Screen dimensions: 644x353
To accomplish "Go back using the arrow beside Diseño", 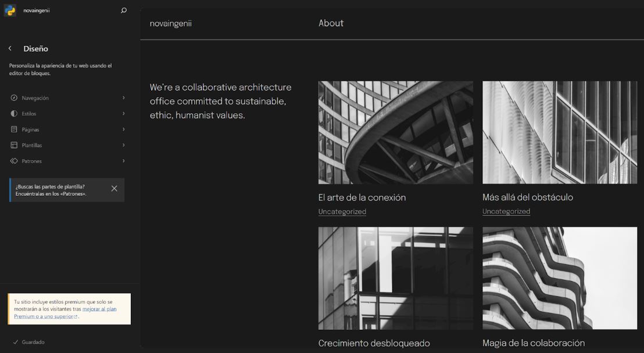I will (x=10, y=49).
